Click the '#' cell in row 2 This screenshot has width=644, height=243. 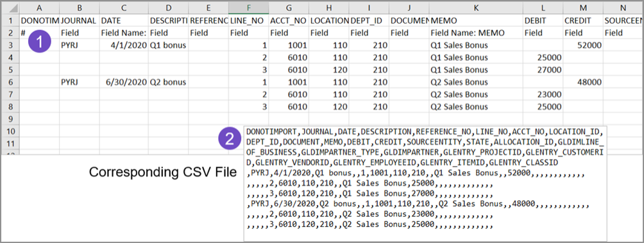(39, 33)
